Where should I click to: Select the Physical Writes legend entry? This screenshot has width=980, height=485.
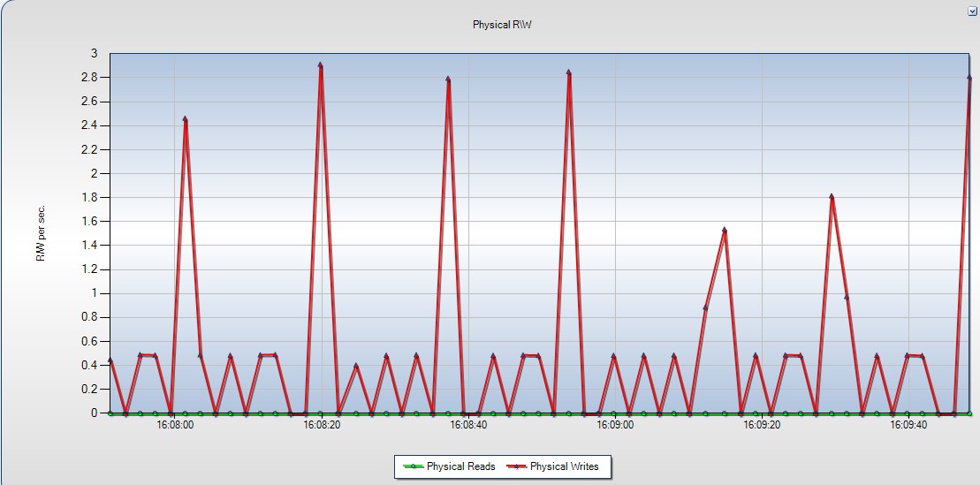552,466
